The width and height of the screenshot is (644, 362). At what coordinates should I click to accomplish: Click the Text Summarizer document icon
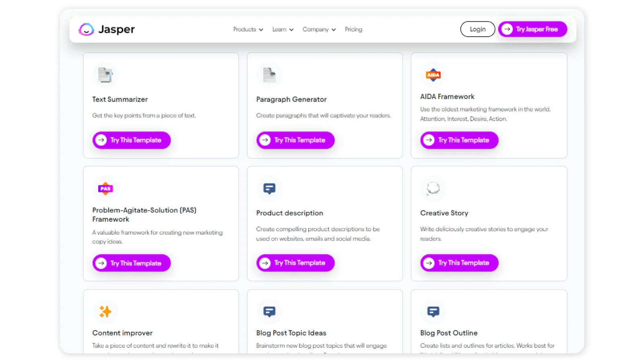click(x=105, y=75)
